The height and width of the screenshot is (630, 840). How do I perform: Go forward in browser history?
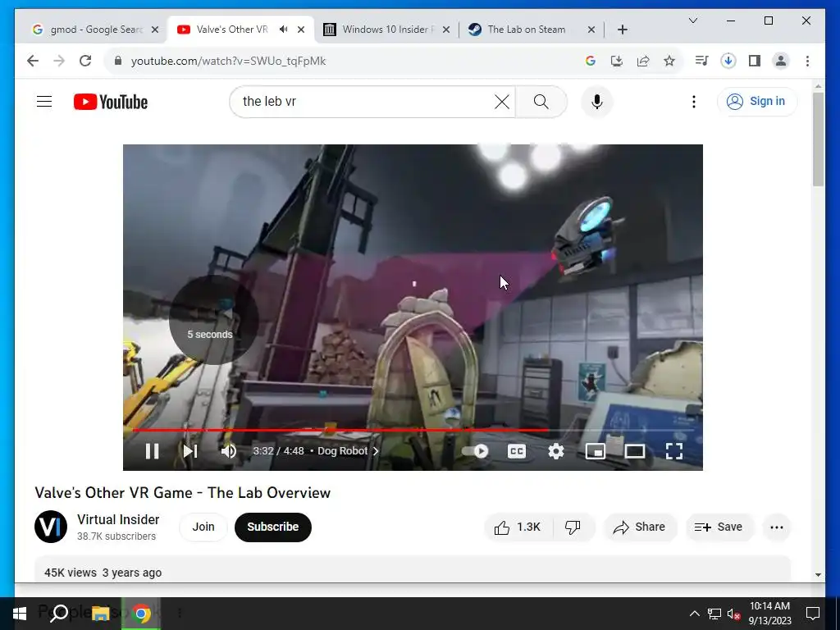[x=59, y=61]
